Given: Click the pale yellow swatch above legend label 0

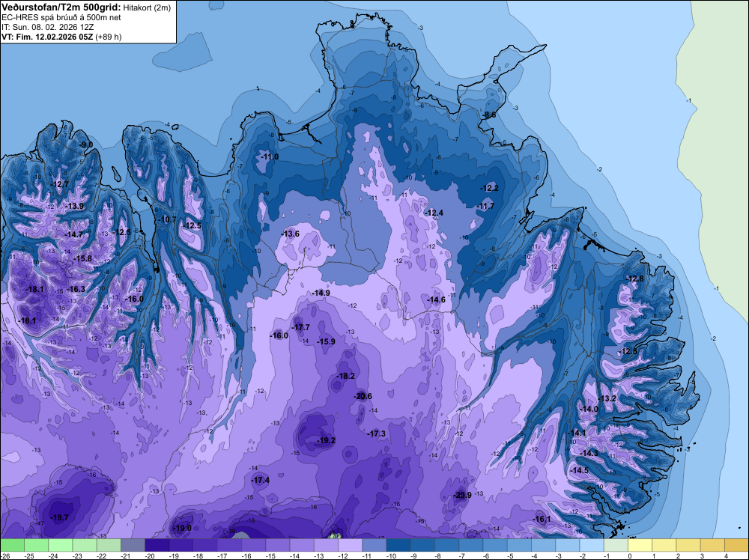Looking at the screenshot, I should (640, 545).
